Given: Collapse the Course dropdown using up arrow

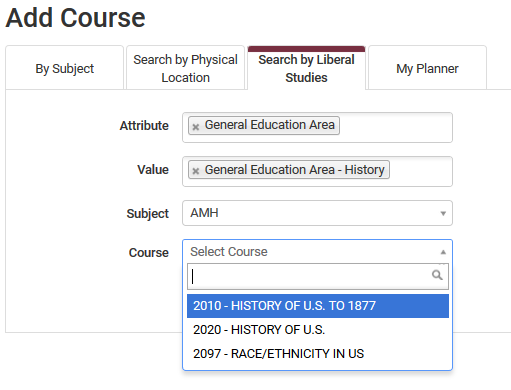Looking at the screenshot, I should click(443, 252).
